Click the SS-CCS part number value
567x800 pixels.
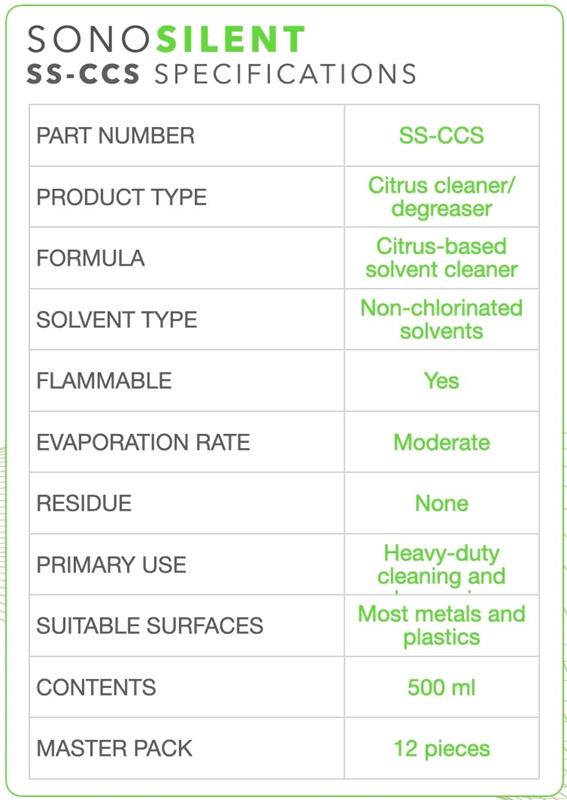coord(441,136)
